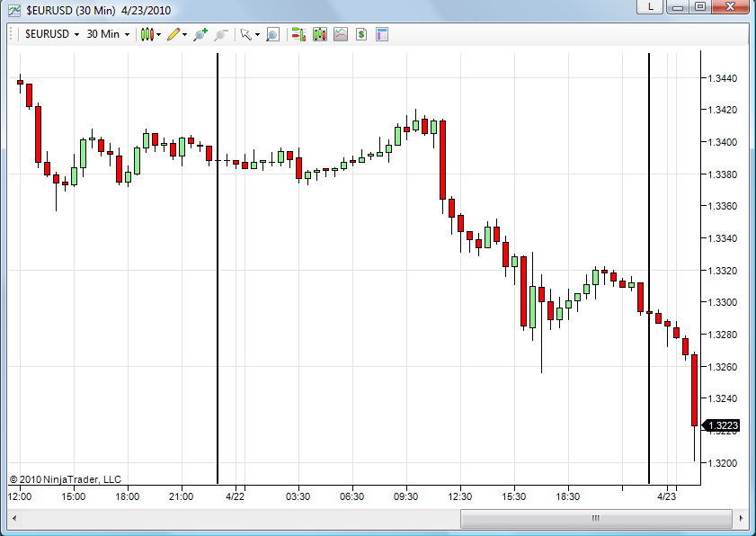Click the 1.3360 price axis label

tap(722, 206)
